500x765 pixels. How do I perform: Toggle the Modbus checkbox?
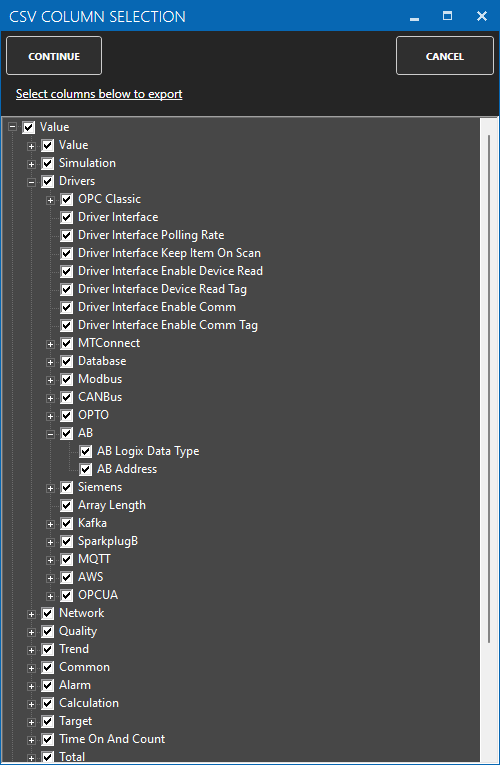[x=67, y=380]
